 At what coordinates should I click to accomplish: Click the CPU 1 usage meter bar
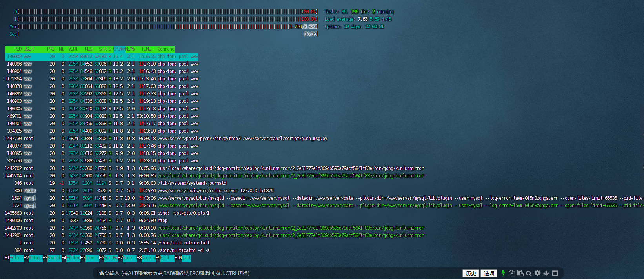(166, 19)
